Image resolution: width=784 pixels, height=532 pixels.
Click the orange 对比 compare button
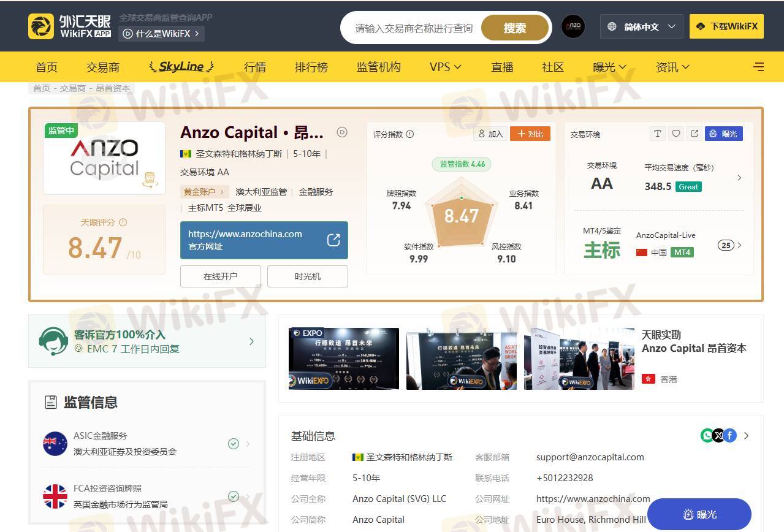(x=530, y=134)
